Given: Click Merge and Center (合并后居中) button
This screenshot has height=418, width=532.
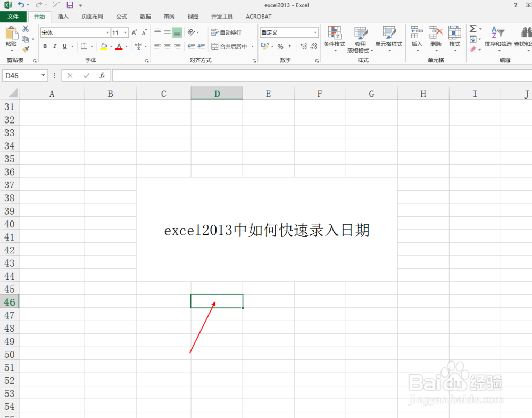Looking at the screenshot, I should click(229, 46).
